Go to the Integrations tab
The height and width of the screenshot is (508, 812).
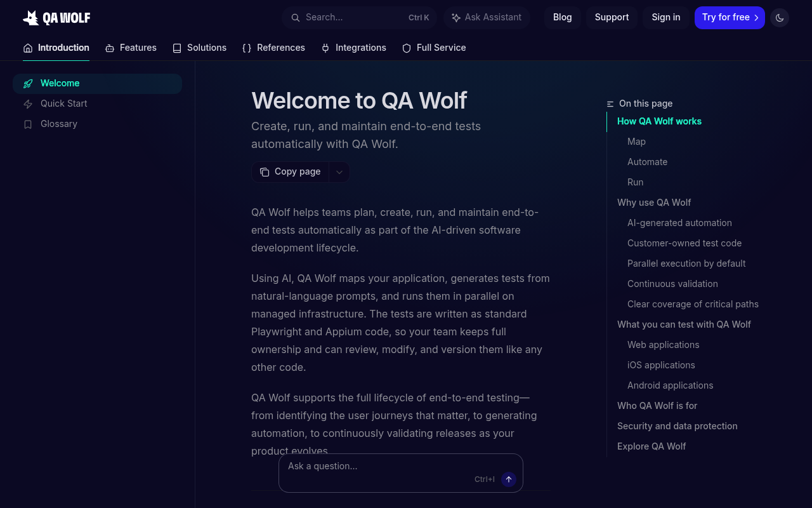pos(353,48)
